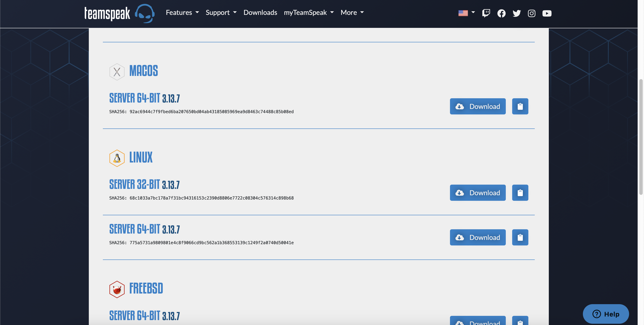
Task: Download Linux Server 64-bit 3.13.7
Action: pyautogui.click(x=478, y=237)
